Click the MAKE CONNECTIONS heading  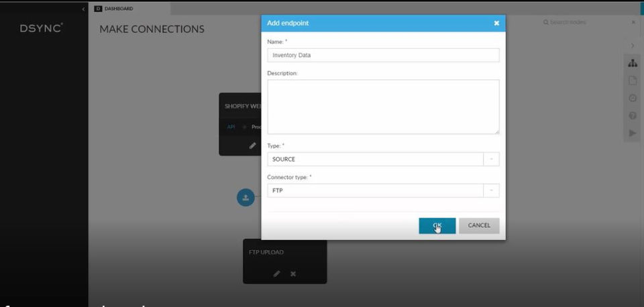152,29
